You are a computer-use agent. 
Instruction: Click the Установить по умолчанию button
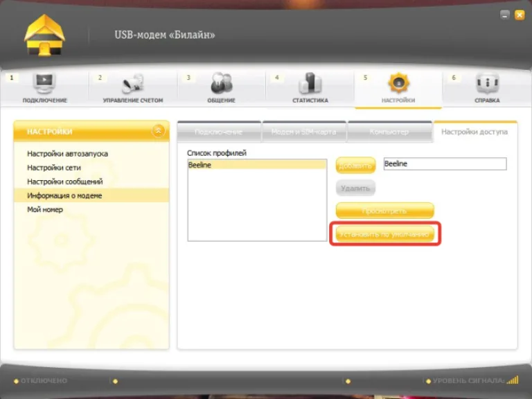click(384, 234)
